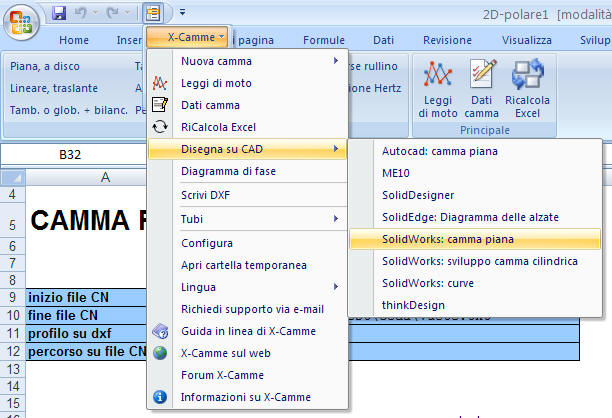Select SolidDesigner CAD option
Image resolution: width=612 pixels, height=418 pixels.
point(475,195)
